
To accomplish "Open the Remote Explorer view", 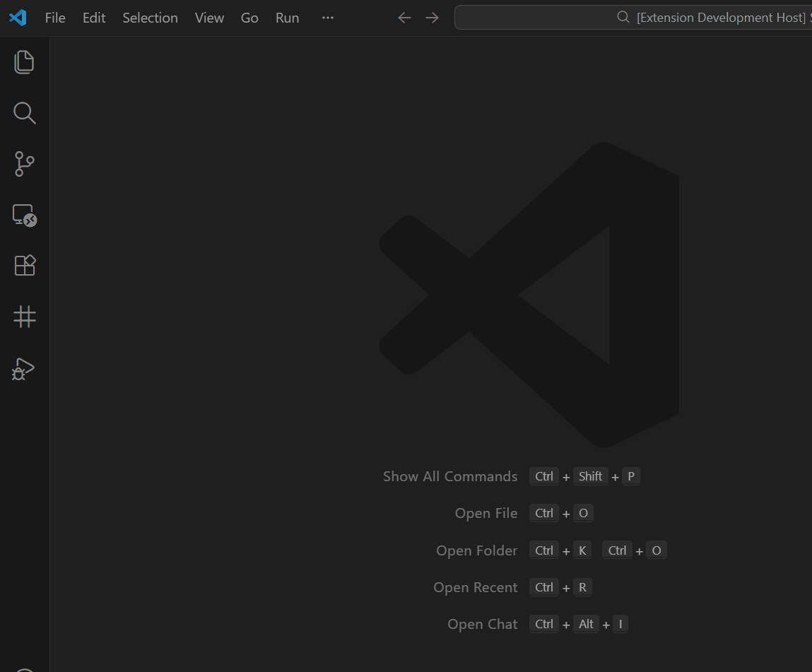I will click(24, 215).
